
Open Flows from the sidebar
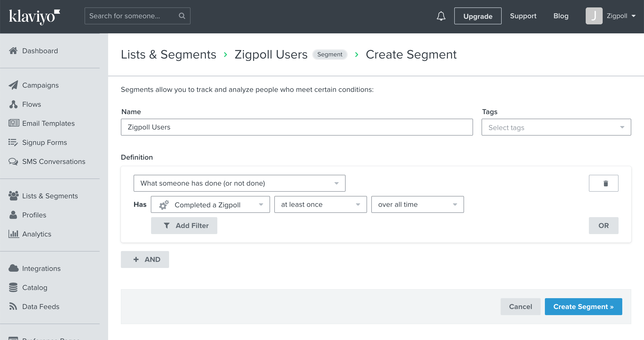point(32,104)
